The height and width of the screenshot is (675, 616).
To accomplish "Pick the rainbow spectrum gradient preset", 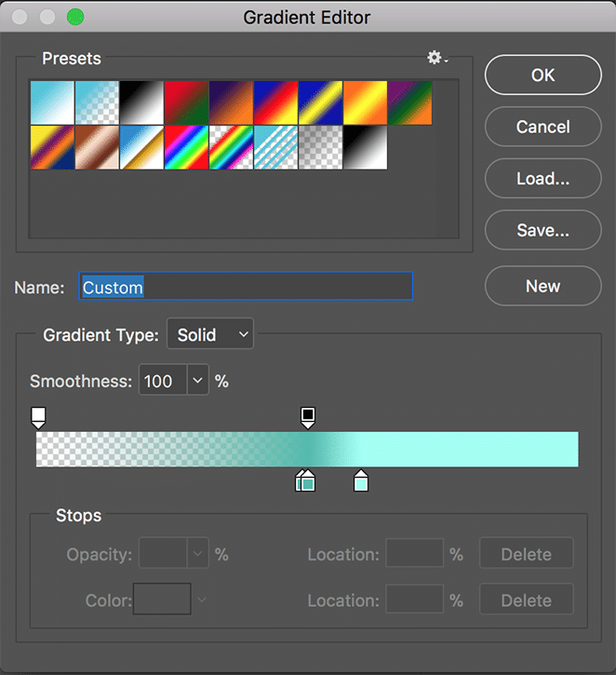I will [x=186, y=147].
